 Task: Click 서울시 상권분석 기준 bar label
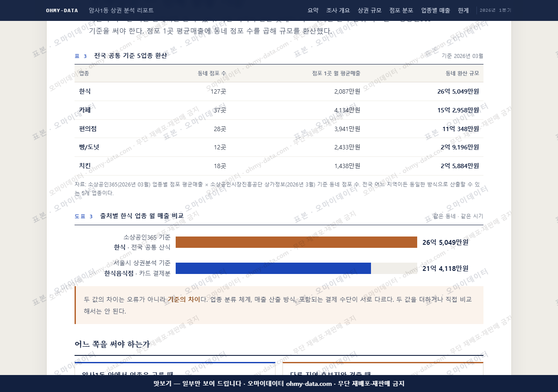click(x=142, y=263)
